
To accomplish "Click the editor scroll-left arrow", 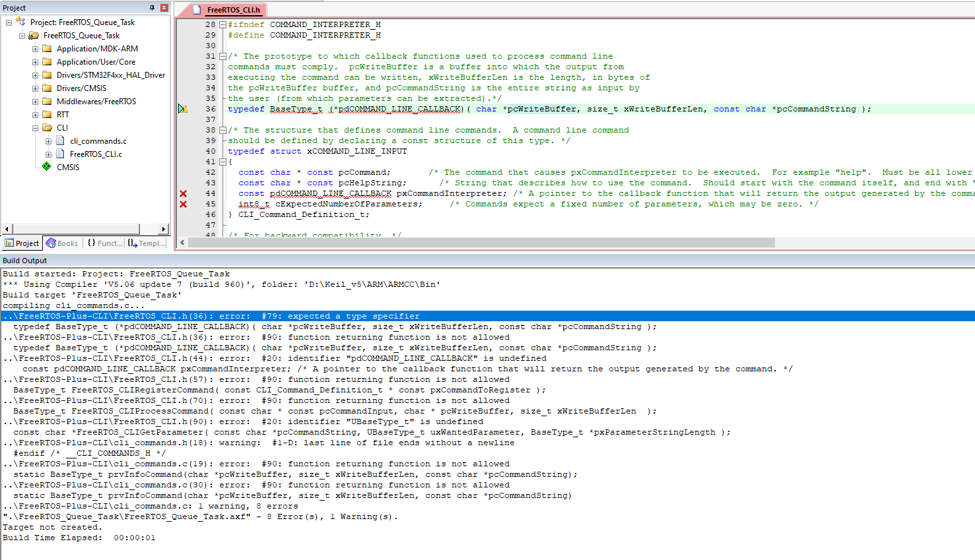I will pyautogui.click(x=183, y=243).
